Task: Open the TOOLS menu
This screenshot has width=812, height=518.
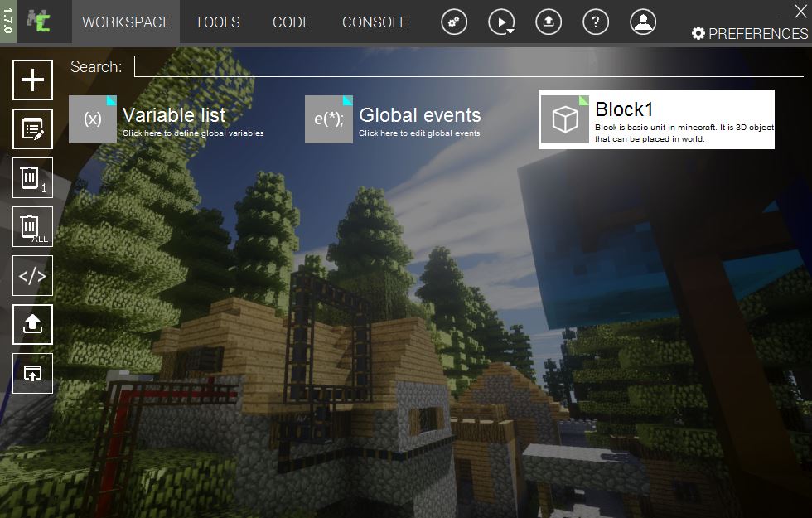Action: [x=217, y=22]
